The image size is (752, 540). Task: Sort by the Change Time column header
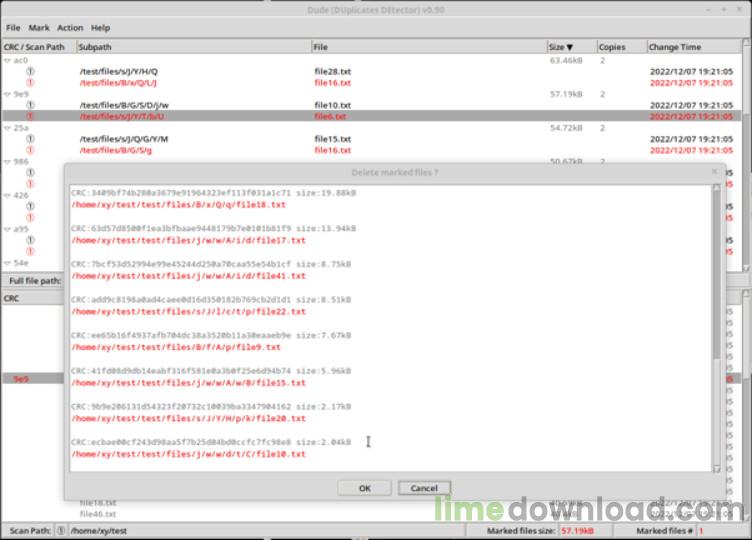click(693, 47)
